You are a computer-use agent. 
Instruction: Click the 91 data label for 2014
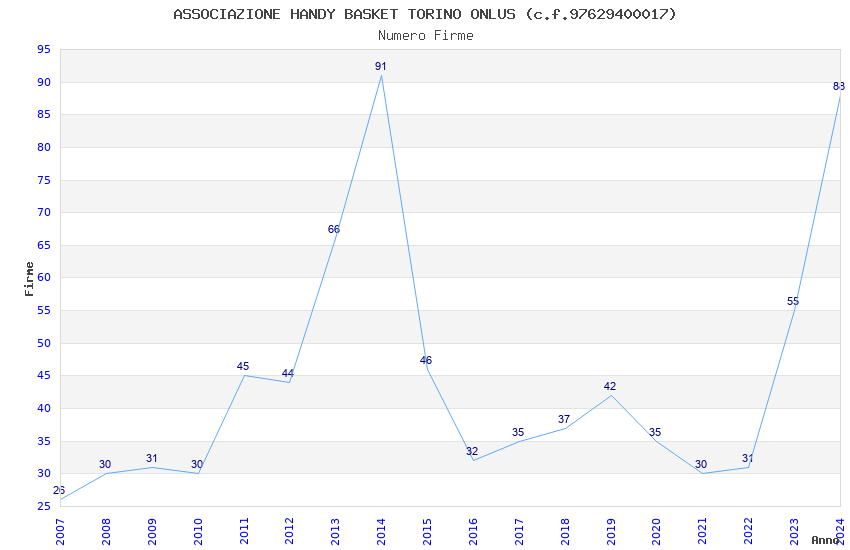click(x=381, y=66)
